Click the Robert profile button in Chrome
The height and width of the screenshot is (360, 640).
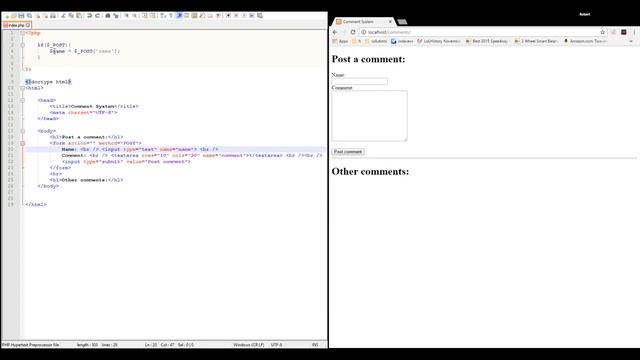point(585,14)
